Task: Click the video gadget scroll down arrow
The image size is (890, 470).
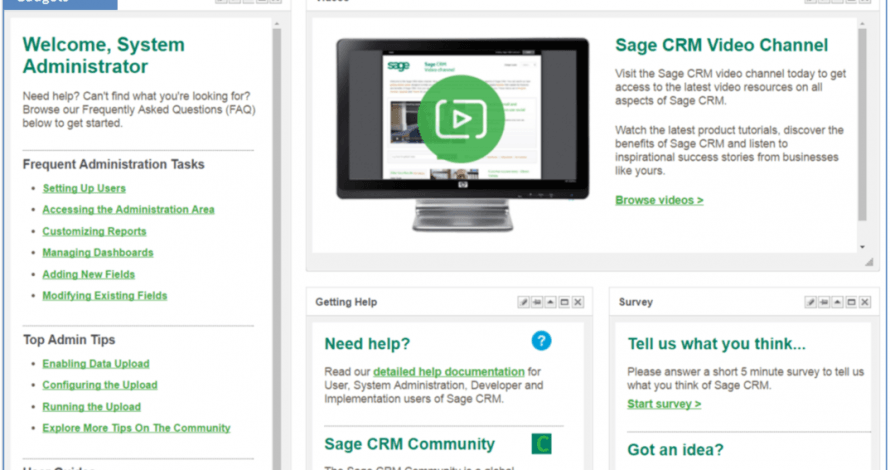Action: coord(862,247)
